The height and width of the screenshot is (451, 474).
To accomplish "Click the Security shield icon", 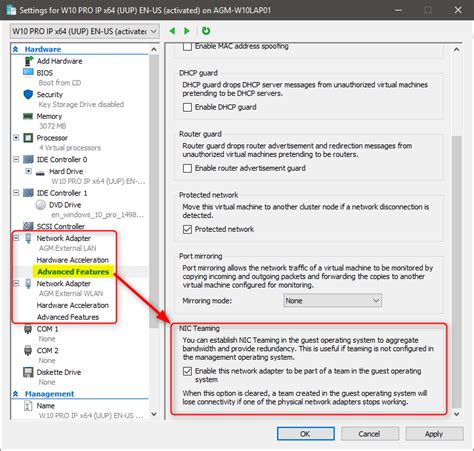I will 28,94.
